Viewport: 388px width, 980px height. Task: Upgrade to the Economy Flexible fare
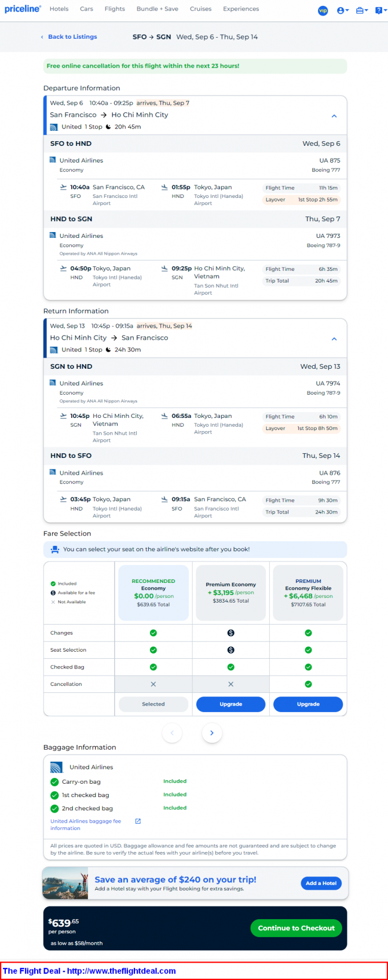308,704
